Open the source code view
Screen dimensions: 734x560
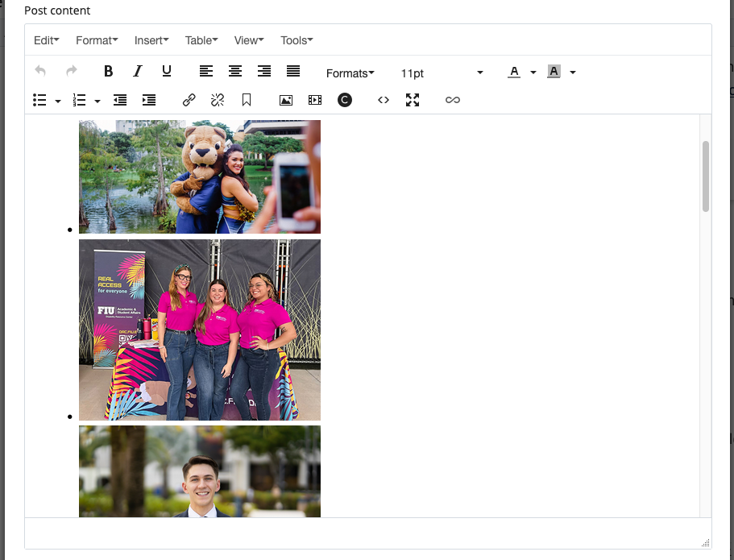[x=384, y=100]
